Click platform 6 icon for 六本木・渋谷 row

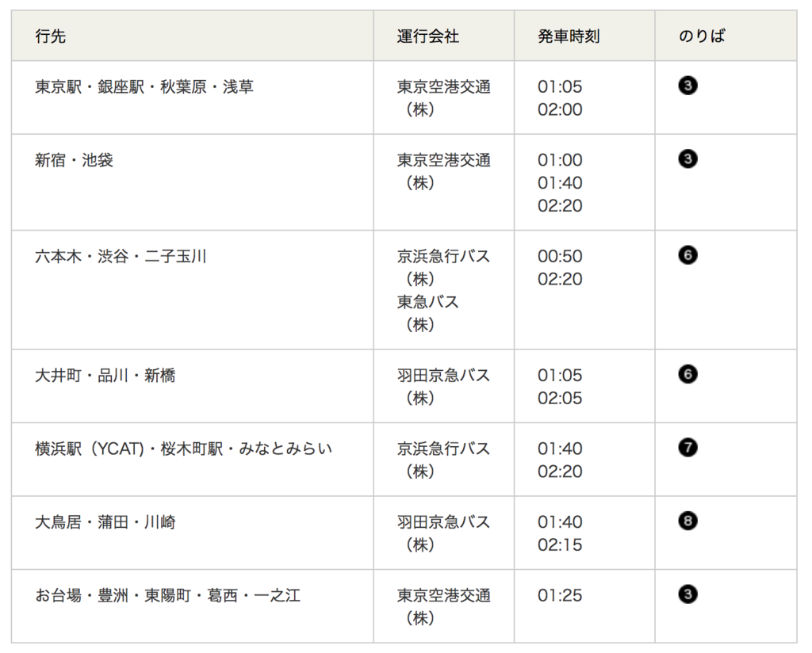click(x=688, y=255)
